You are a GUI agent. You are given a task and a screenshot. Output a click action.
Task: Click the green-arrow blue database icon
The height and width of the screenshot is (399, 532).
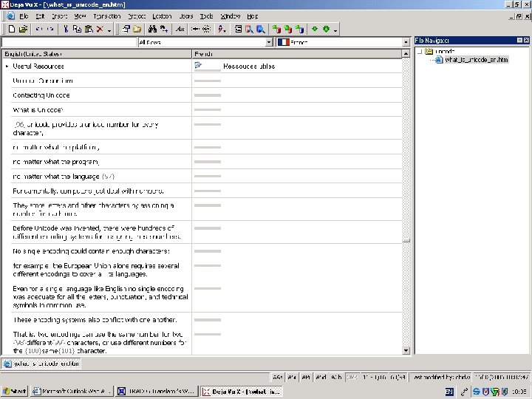pyautogui.click(x=299, y=29)
